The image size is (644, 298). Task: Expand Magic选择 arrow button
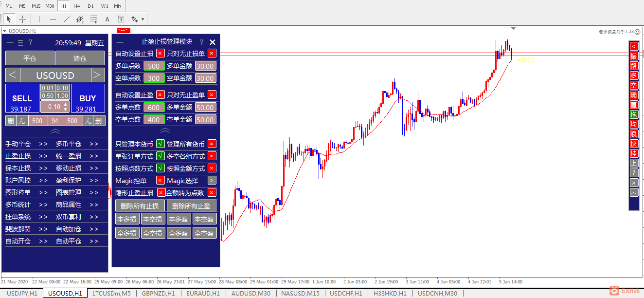click(212, 180)
